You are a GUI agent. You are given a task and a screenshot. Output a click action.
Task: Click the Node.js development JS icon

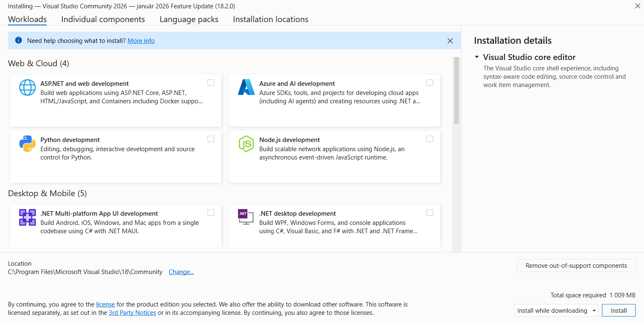(246, 144)
